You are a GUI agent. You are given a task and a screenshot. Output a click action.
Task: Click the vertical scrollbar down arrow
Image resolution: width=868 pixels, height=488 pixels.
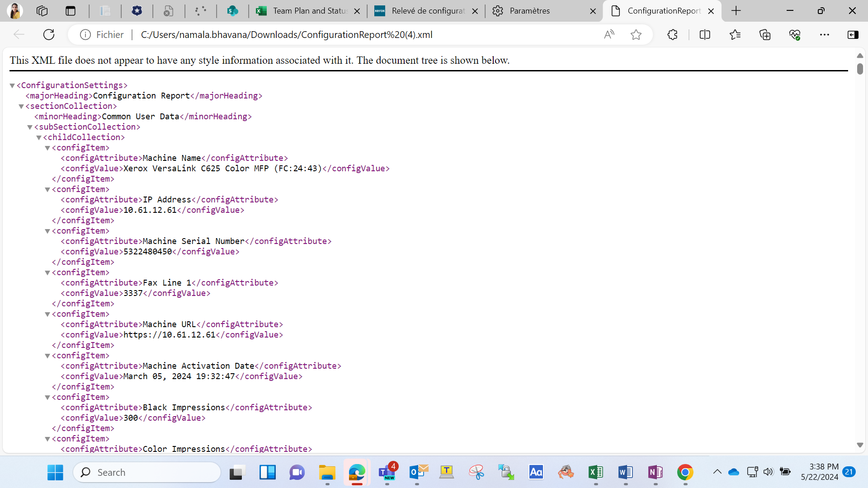(x=860, y=446)
